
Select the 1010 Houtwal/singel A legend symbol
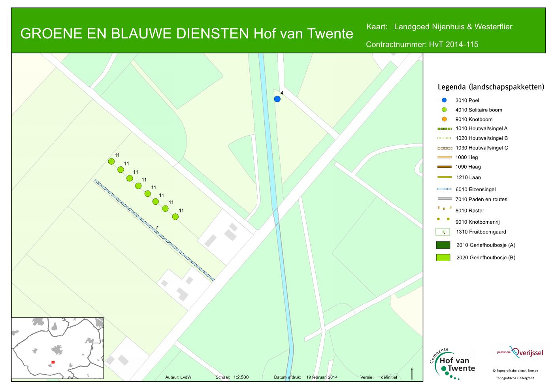(444, 128)
